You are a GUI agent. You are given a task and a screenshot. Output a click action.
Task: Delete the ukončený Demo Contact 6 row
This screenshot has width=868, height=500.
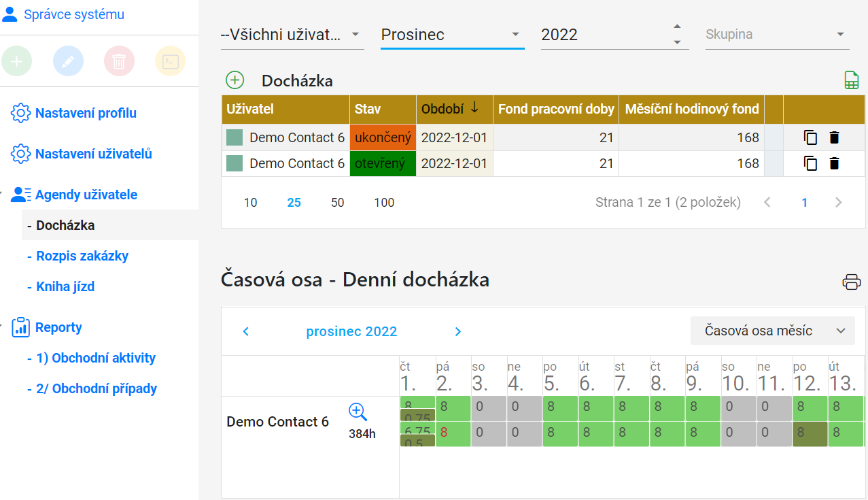835,137
